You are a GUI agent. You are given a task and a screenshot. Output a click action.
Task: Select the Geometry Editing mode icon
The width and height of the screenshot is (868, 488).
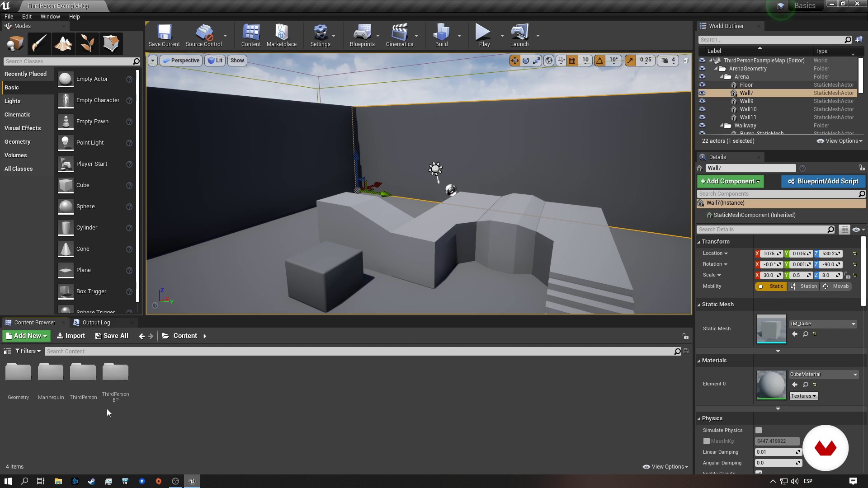111,44
